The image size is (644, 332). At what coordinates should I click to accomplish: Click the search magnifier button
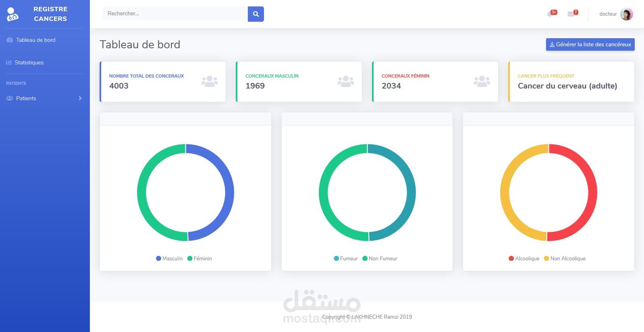click(256, 14)
